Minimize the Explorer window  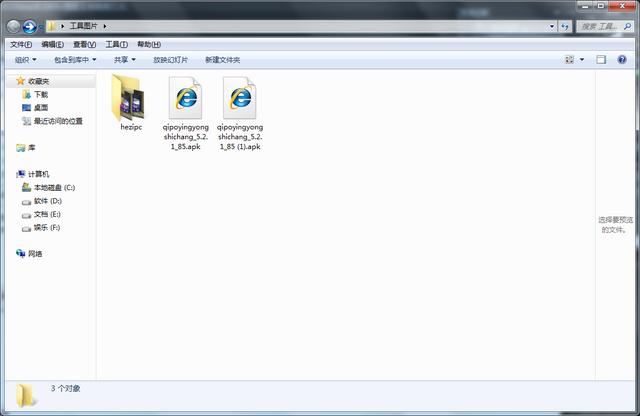click(585, 6)
